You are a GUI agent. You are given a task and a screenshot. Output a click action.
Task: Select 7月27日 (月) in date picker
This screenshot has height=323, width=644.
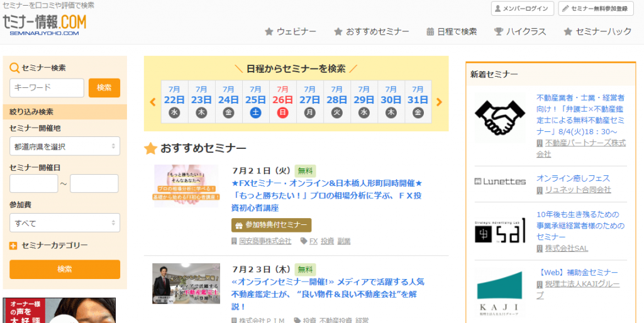(x=309, y=102)
